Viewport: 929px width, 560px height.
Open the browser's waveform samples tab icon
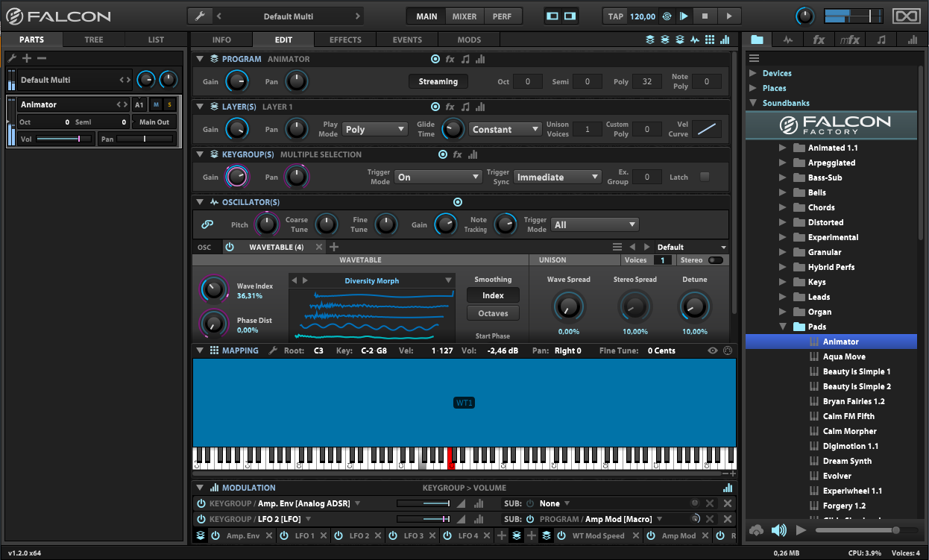788,40
